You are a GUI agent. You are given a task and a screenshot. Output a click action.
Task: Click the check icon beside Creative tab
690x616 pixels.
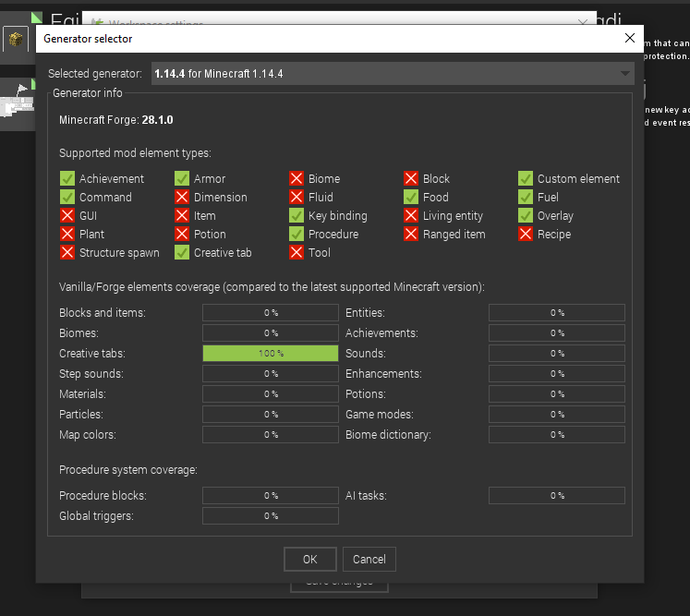pos(182,252)
